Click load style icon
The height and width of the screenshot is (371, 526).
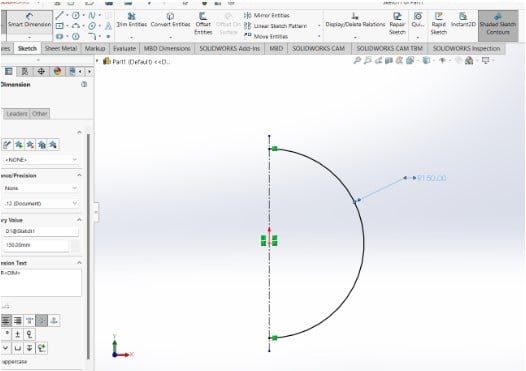pos(53,145)
